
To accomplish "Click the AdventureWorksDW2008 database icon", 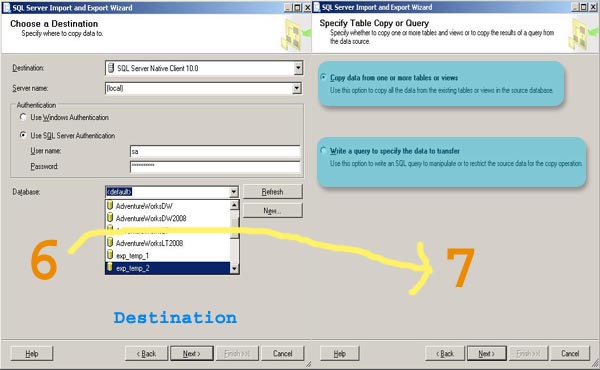I will (x=110, y=218).
